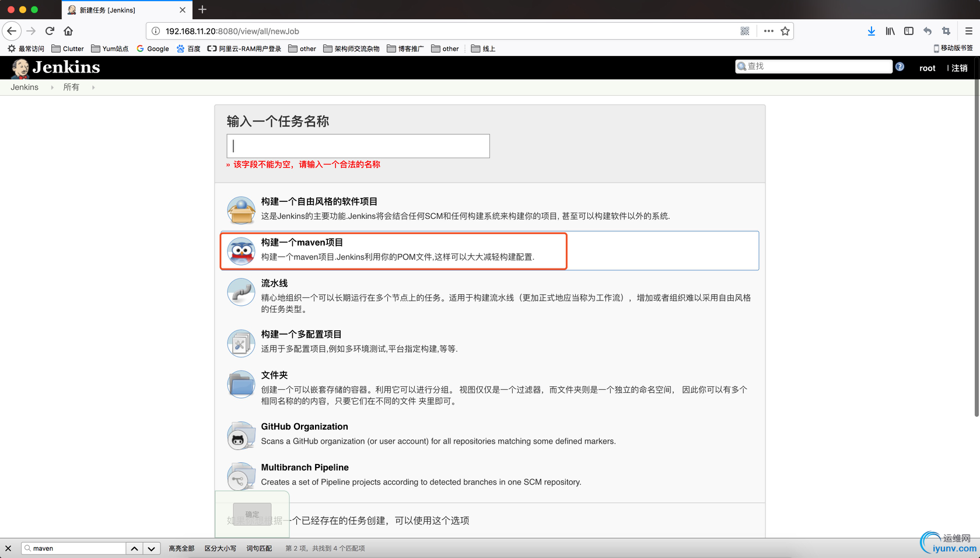The width and height of the screenshot is (980, 558).
Task: Select the Multibranch Pipeline icon
Action: [241, 476]
